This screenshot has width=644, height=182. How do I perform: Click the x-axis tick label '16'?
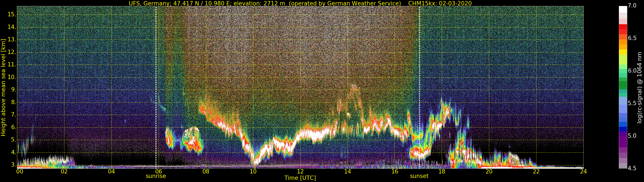pyautogui.click(x=395, y=171)
